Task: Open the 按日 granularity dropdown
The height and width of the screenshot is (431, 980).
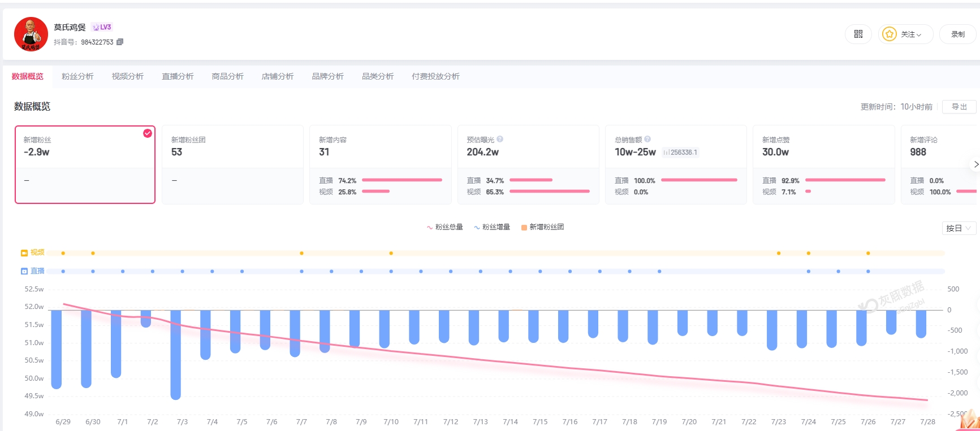Action: tap(959, 228)
